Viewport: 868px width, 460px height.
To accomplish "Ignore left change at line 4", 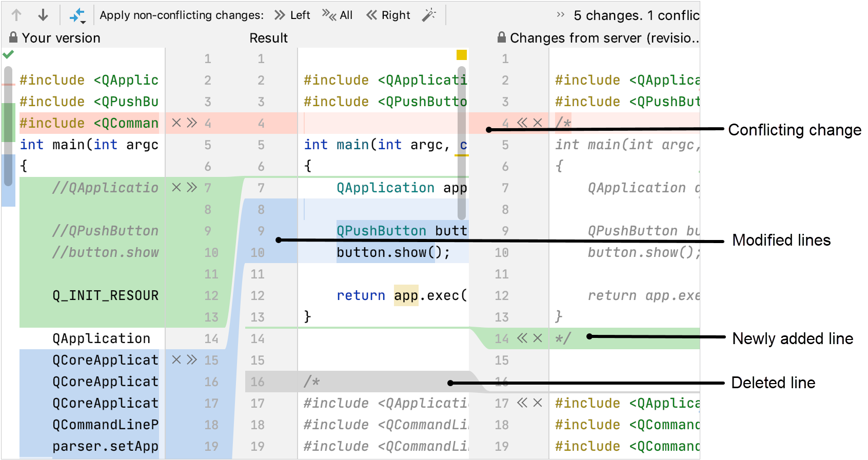I will [176, 123].
